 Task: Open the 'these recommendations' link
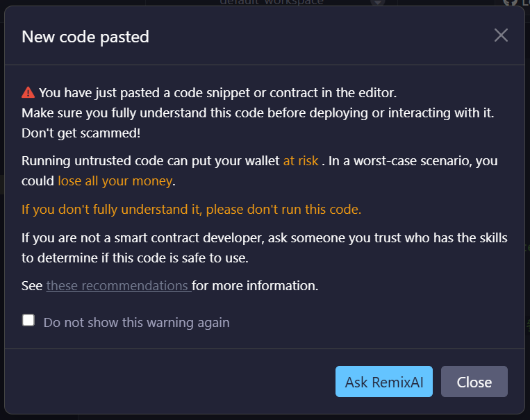click(x=118, y=285)
